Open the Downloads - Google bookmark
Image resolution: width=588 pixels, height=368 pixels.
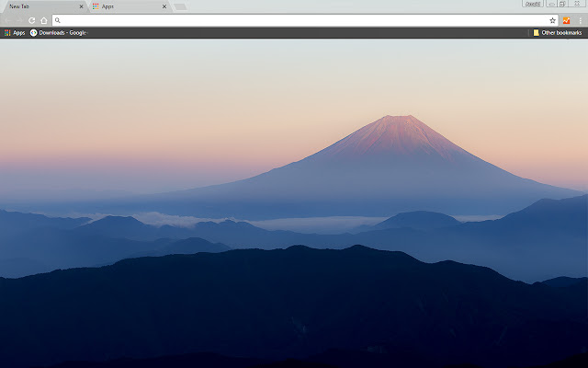pos(59,33)
